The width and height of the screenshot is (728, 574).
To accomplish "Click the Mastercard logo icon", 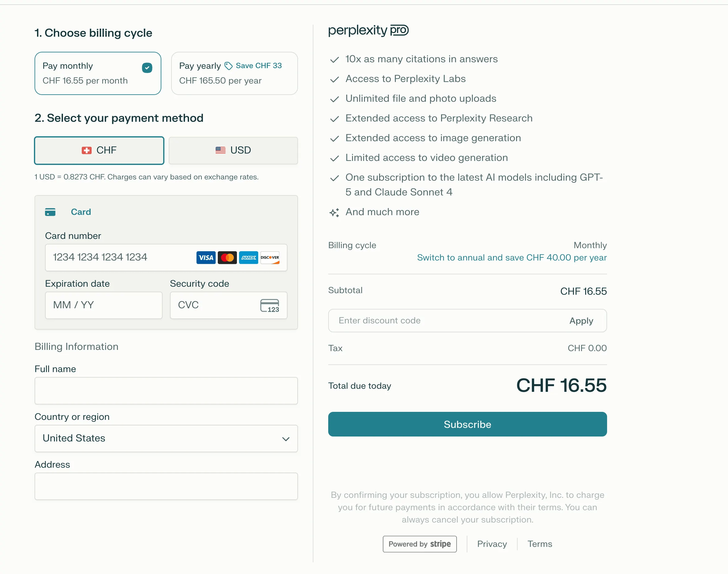I will pos(227,257).
